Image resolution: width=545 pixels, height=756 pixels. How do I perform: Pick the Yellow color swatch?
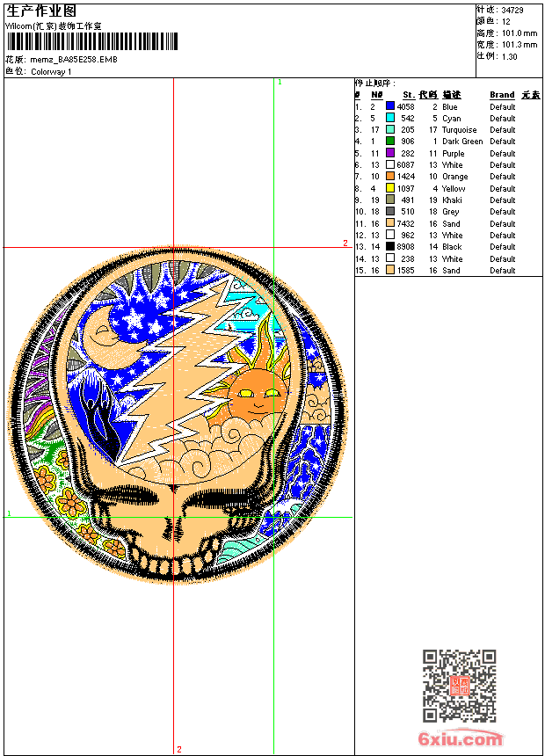tap(390, 188)
